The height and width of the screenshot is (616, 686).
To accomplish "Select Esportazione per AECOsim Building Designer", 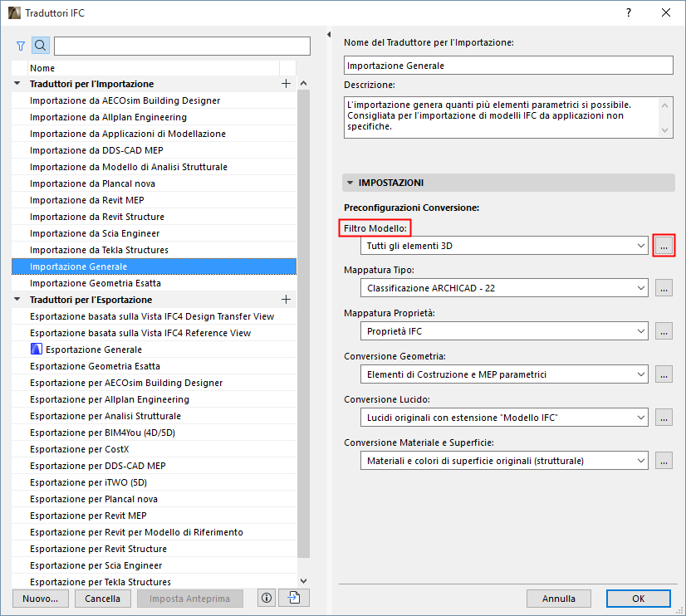I will (154, 383).
